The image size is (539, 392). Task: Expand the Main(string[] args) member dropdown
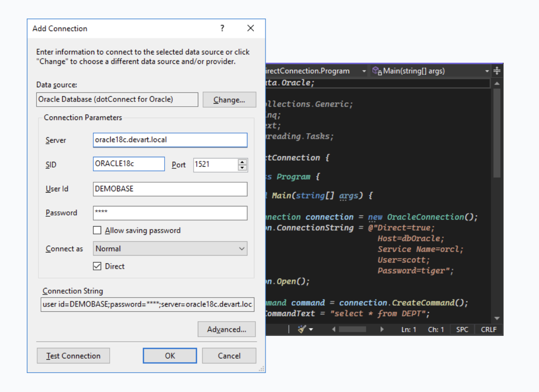point(487,71)
